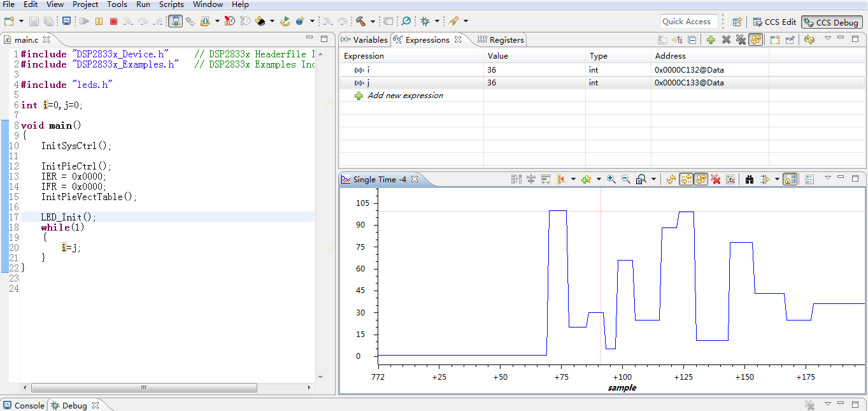Image resolution: width=868 pixels, height=411 pixels.
Task: Switch to the Registers tab
Action: (x=501, y=40)
